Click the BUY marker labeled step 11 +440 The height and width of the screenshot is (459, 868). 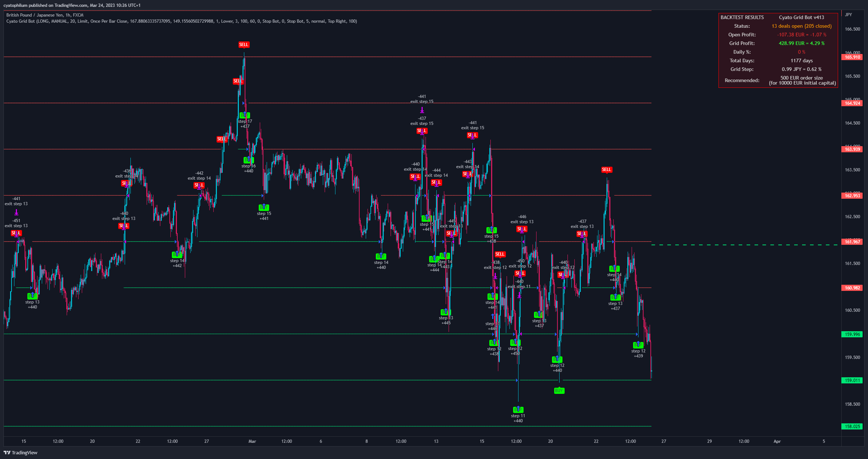[518, 410]
